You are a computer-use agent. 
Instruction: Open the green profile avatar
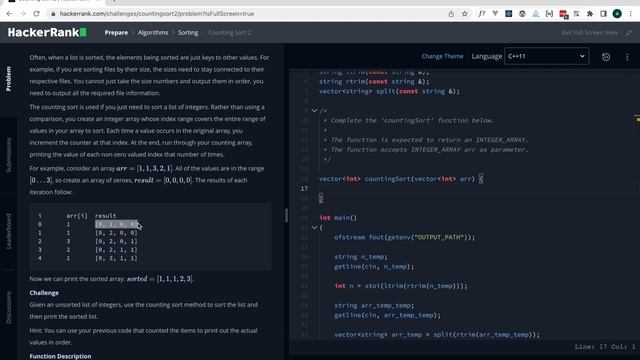[617, 14]
